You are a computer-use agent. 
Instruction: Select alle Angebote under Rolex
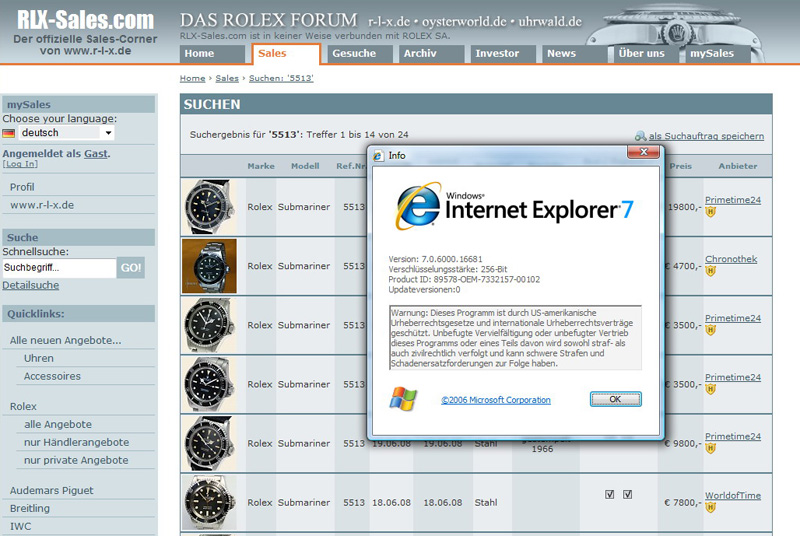coord(58,424)
